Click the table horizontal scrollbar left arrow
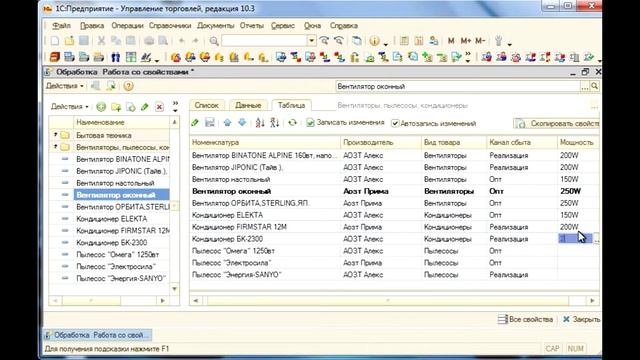640x360 pixels. coord(196,301)
